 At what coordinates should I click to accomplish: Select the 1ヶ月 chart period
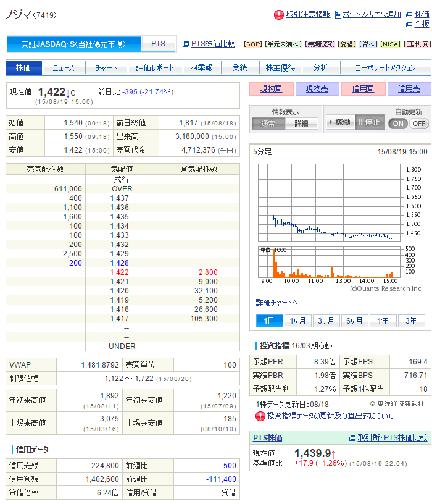coord(297,321)
